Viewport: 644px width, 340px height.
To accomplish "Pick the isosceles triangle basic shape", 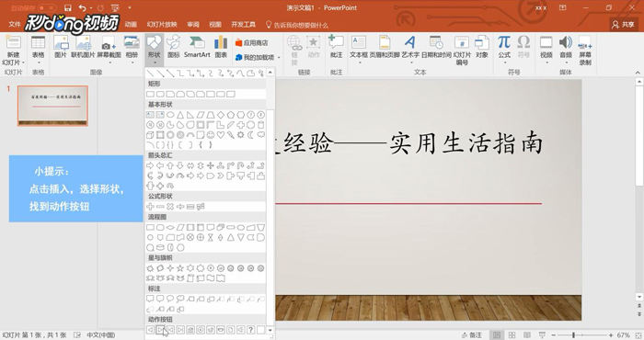I will [180, 115].
